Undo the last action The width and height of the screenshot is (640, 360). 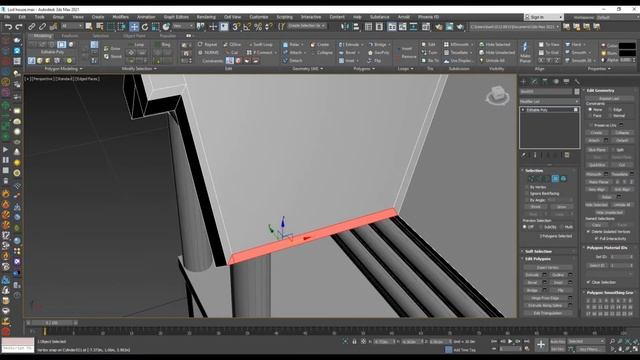(x=8, y=27)
